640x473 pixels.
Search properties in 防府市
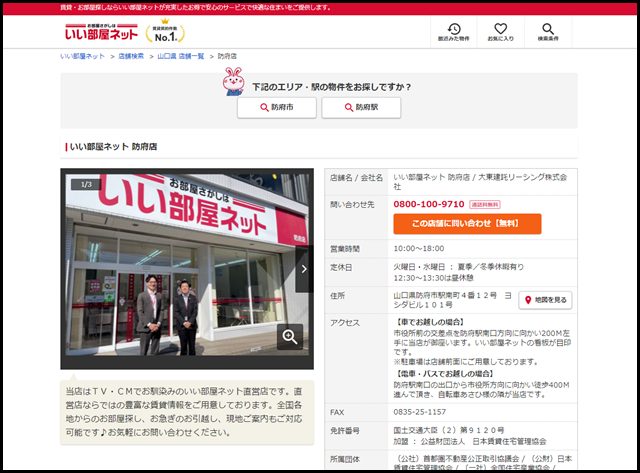click(x=277, y=107)
